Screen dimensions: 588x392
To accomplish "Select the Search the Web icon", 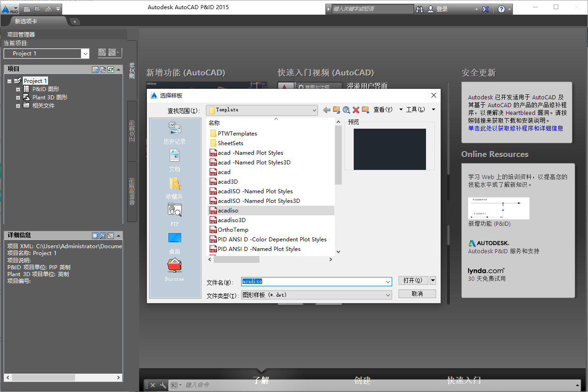I will [346, 109].
